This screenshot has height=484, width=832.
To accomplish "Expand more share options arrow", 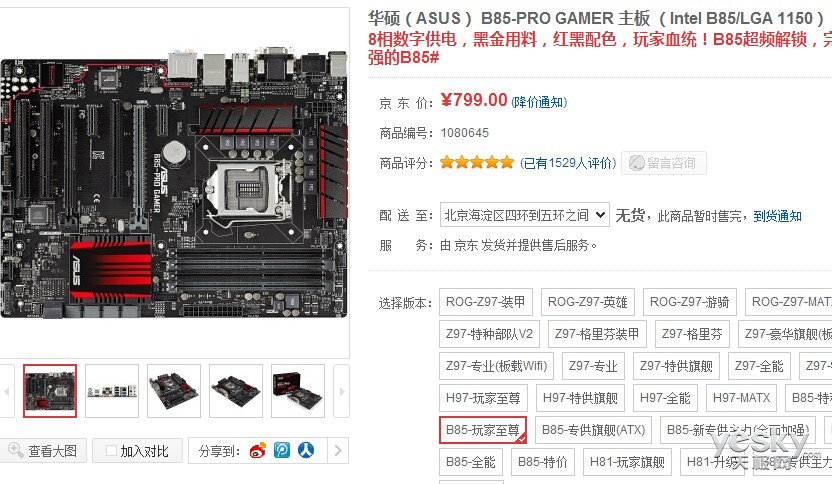I will (x=338, y=451).
